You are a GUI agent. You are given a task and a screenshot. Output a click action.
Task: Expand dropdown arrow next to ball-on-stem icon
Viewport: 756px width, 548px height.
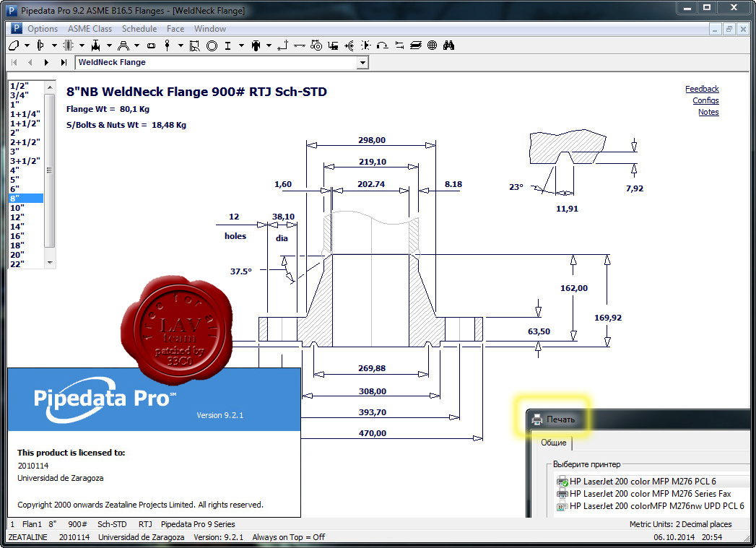pos(181,45)
